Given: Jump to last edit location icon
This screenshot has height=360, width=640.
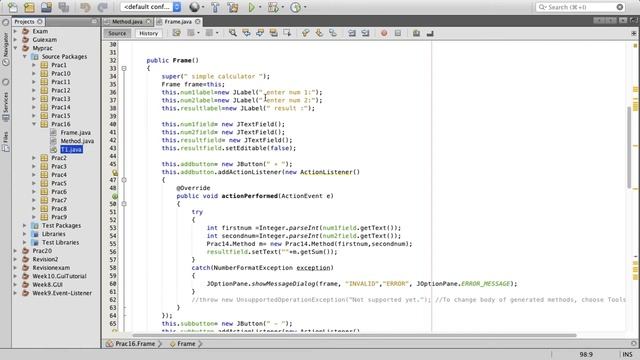Looking at the screenshot, I should pos(176,33).
